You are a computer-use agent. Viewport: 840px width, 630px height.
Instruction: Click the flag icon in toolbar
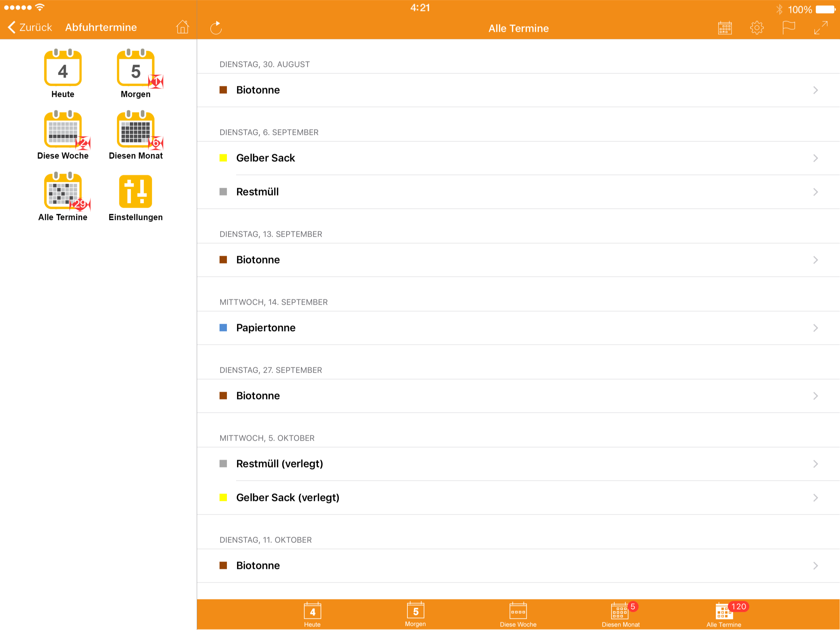tap(788, 28)
